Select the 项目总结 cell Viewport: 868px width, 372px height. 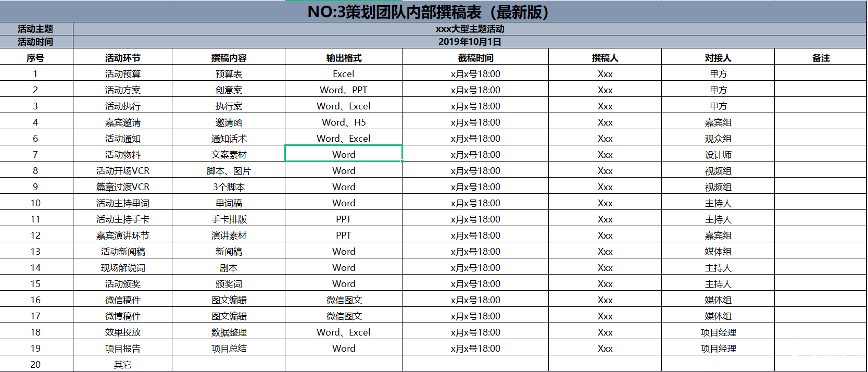click(x=229, y=349)
